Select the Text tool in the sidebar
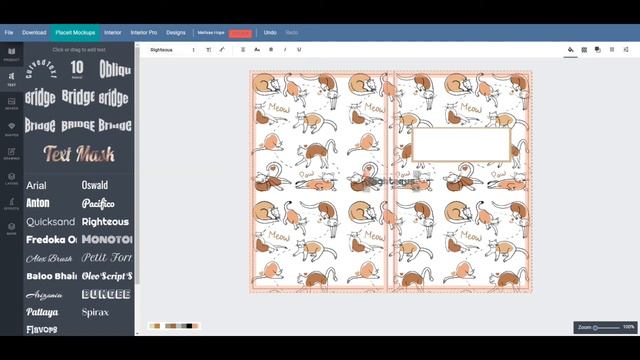Screen dimensions: 640x360 tap(11, 79)
